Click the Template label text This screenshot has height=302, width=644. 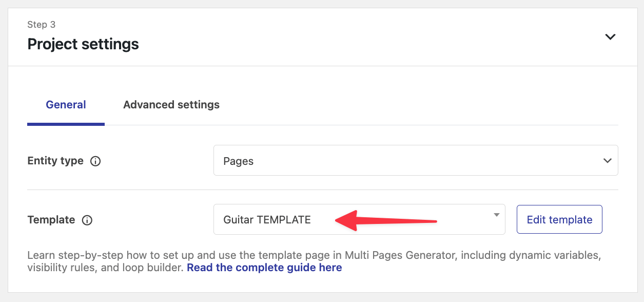51,220
